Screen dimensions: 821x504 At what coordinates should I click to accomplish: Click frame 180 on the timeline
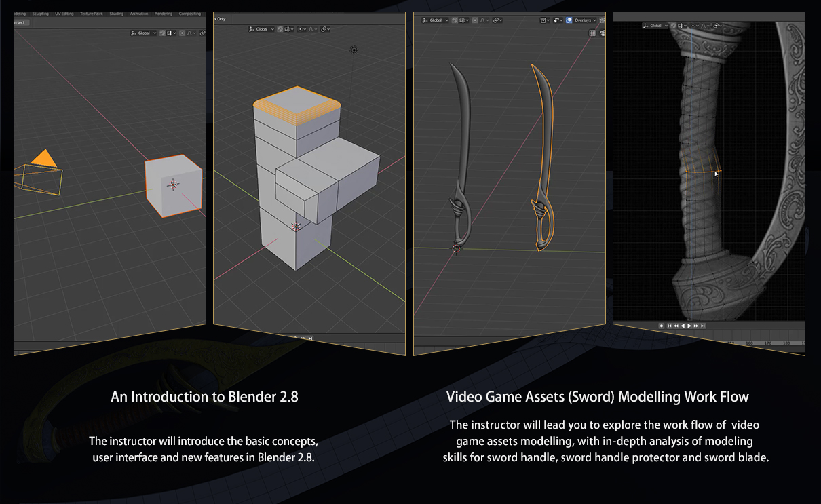tap(786, 343)
